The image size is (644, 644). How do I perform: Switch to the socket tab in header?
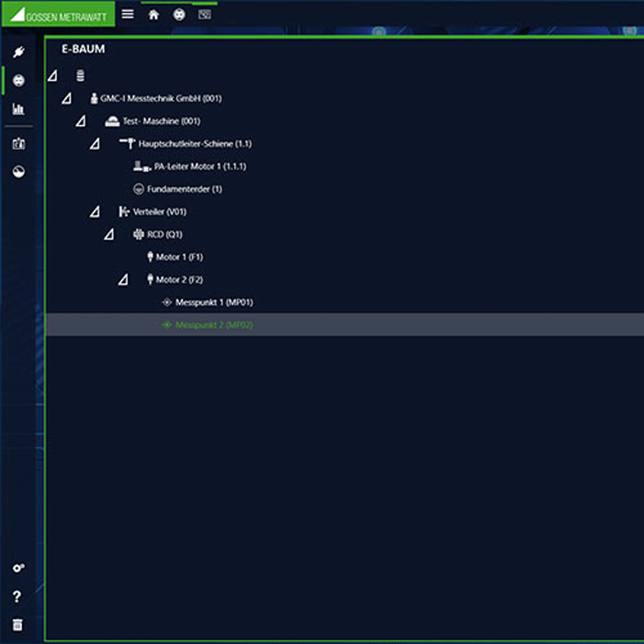179,15
